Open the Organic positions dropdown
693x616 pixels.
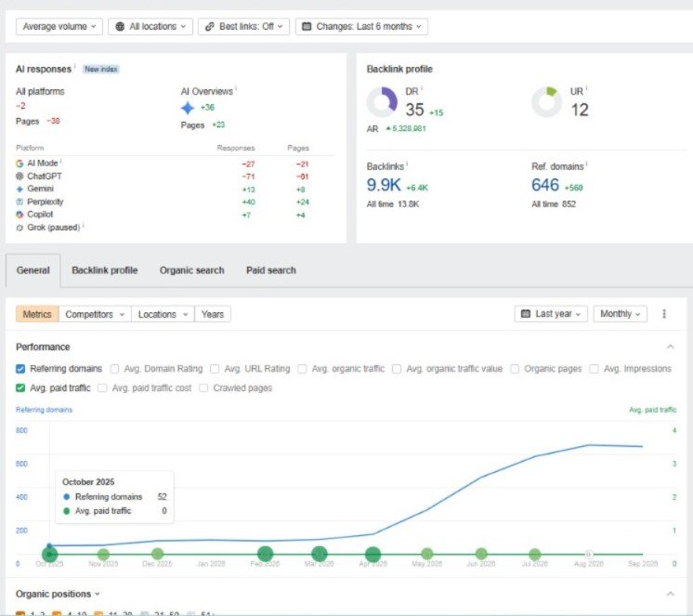tap(58, 595)
